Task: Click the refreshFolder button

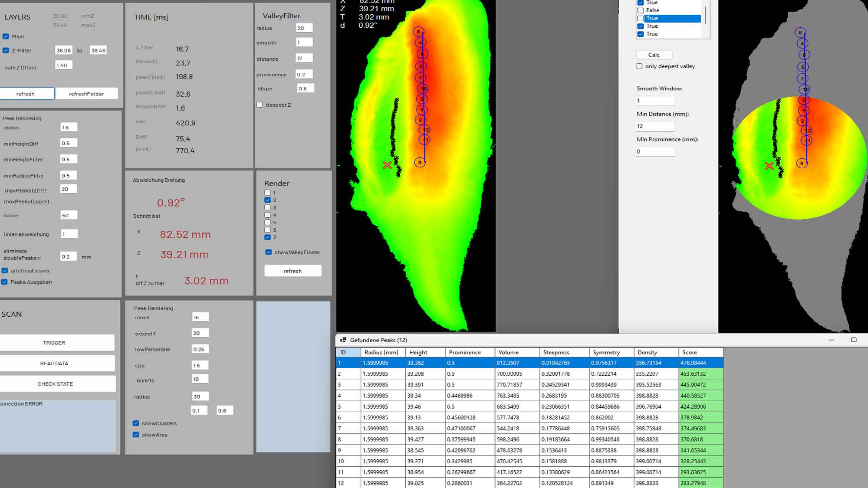Action: point(86,94)
